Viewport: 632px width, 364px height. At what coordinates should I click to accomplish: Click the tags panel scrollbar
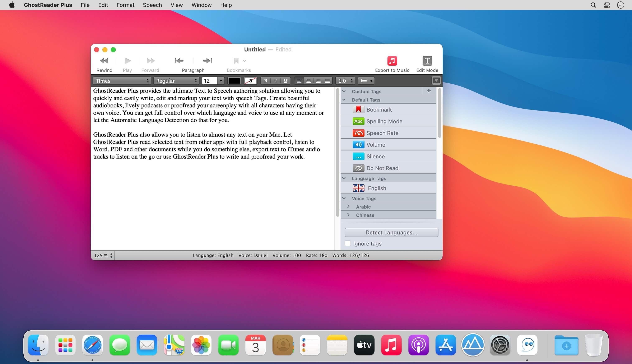[x=440, y=113]
